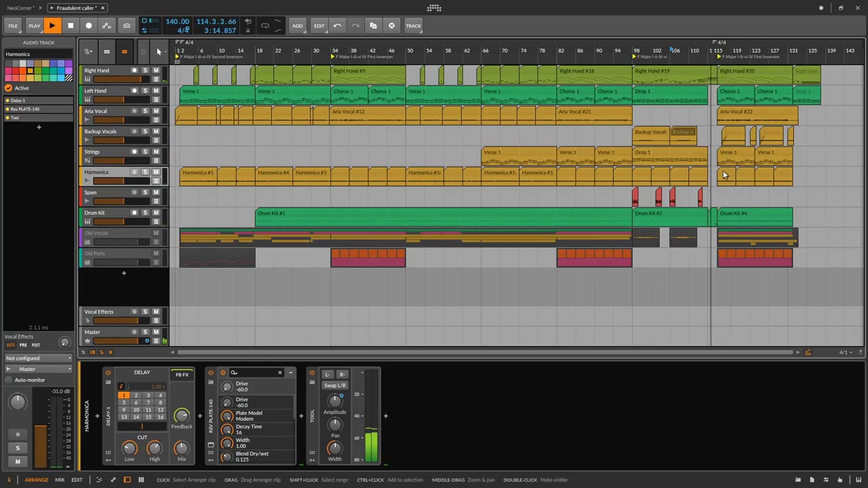Set the send mode to PRE
This screenshot has width=868, height=488.
point(23,345)
